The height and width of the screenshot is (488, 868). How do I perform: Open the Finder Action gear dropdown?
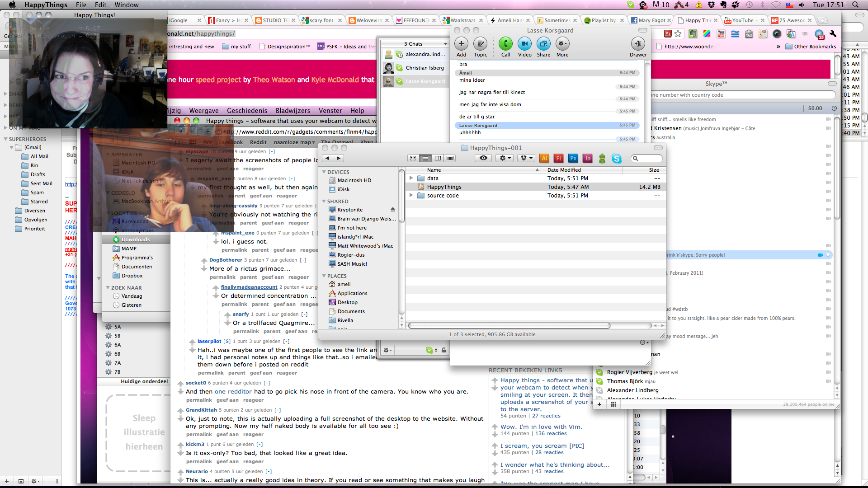[504, 158]
